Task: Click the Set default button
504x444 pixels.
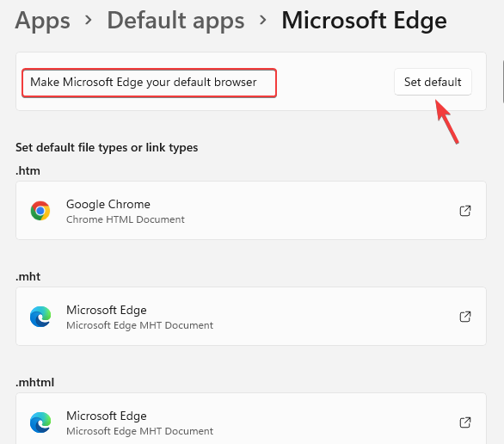Action: [433, 82]
